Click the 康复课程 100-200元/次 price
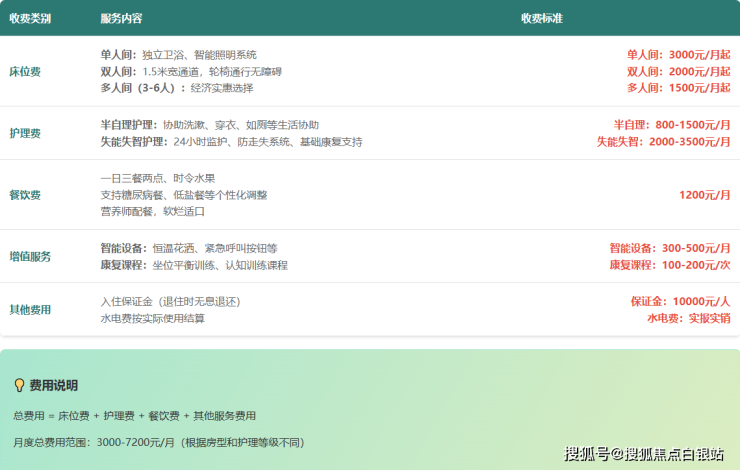The width and height of the screenshot is (740, 470). 669,265
